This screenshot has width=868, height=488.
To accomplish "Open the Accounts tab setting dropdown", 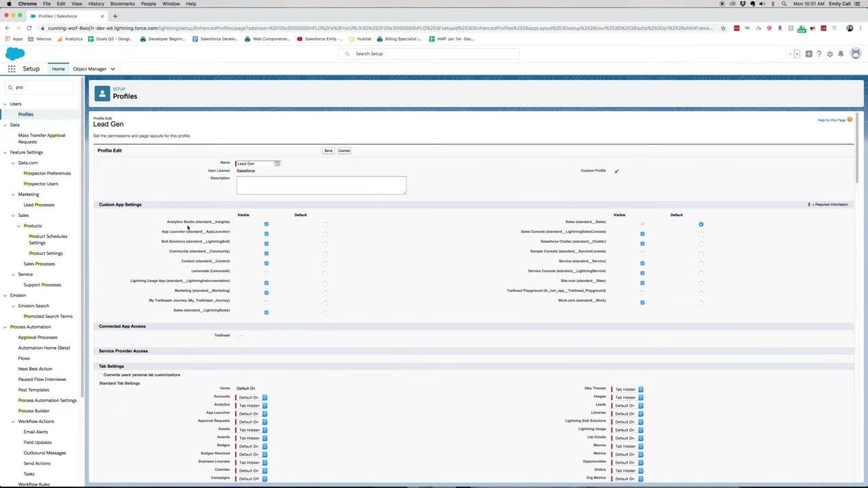I will coord(252,397).
